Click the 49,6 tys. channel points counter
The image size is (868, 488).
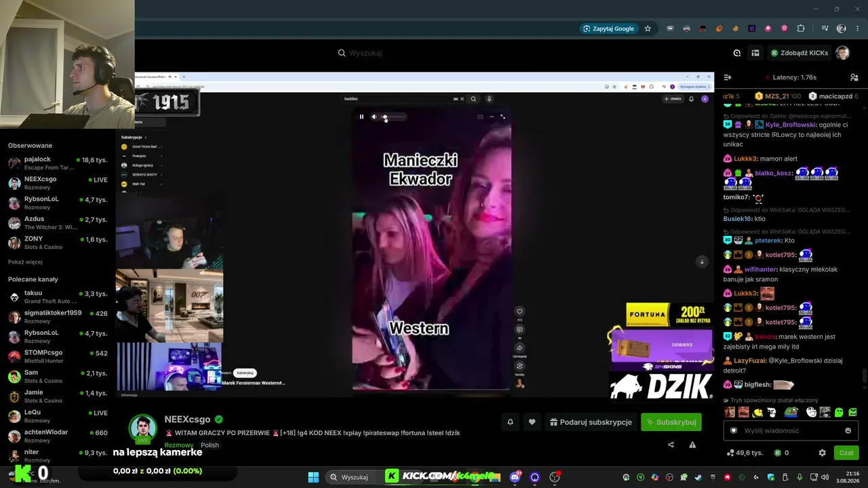[x=745, y=453]
